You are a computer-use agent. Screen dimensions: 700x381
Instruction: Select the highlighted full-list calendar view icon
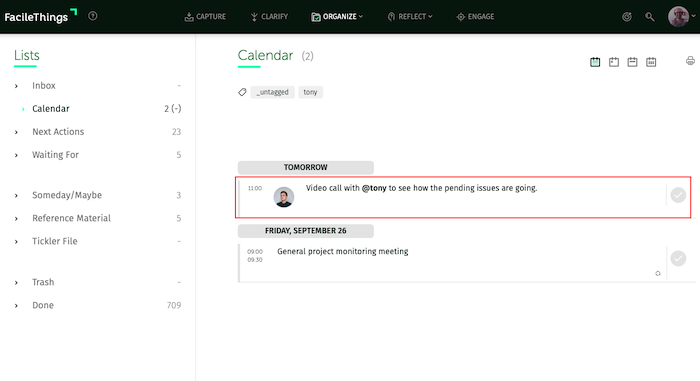(x=595, y=62)
